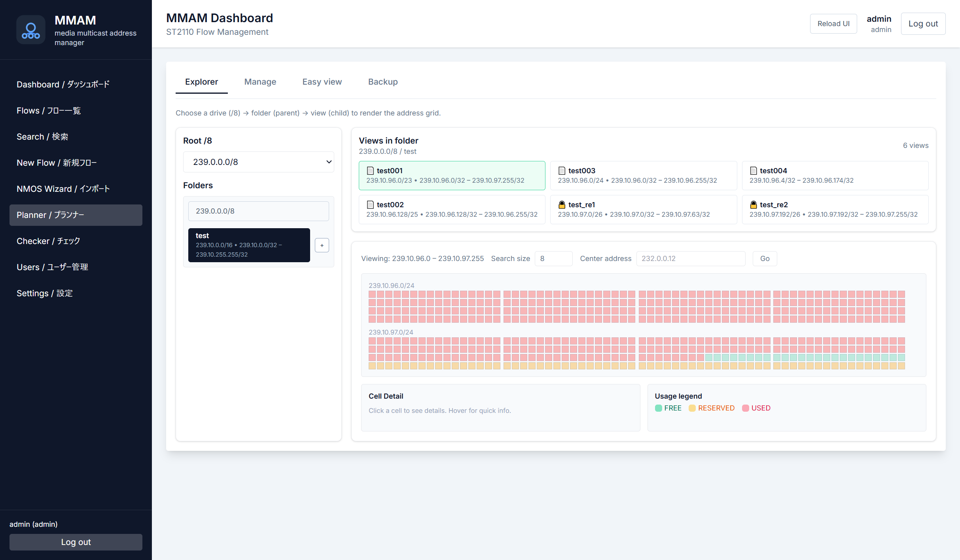Expand the Planner / プランナー section
960x560 pixels.
click(x=76, y=215)
